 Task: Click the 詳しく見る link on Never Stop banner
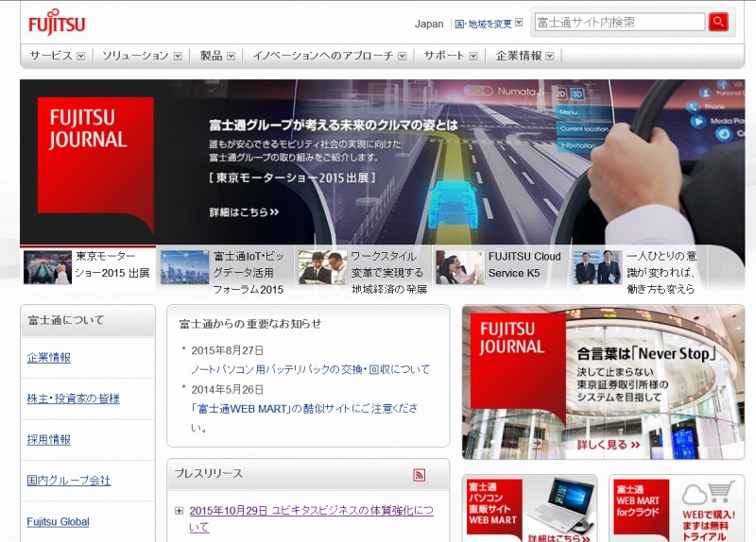click(609, 444)
